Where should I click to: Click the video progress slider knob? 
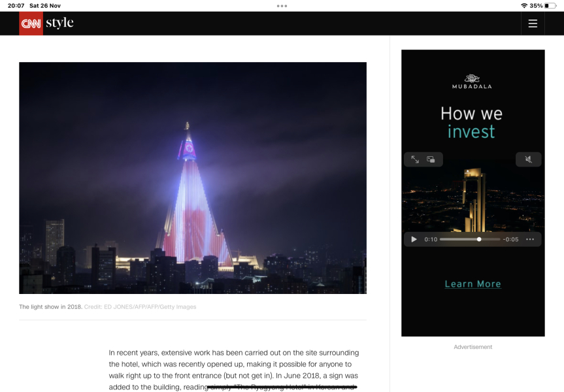tap(479, 240)
